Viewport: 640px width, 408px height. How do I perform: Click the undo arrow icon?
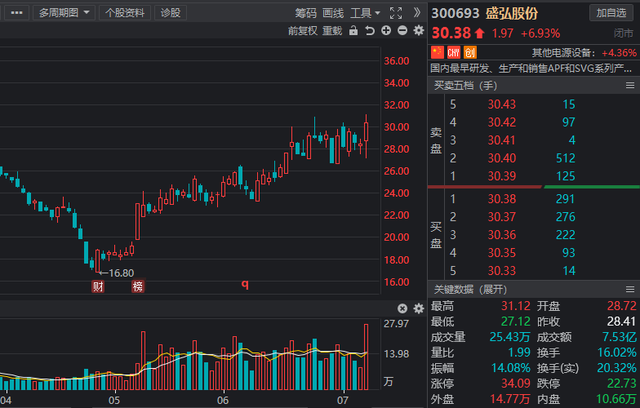click(370, 31)
